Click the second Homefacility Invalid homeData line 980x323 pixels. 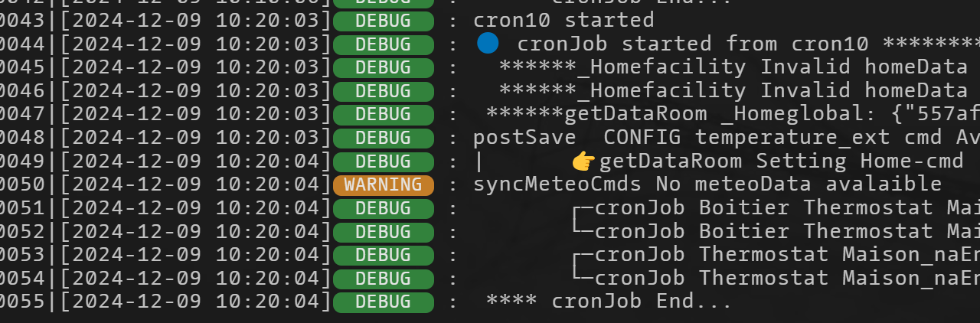[x=740, y=90]
